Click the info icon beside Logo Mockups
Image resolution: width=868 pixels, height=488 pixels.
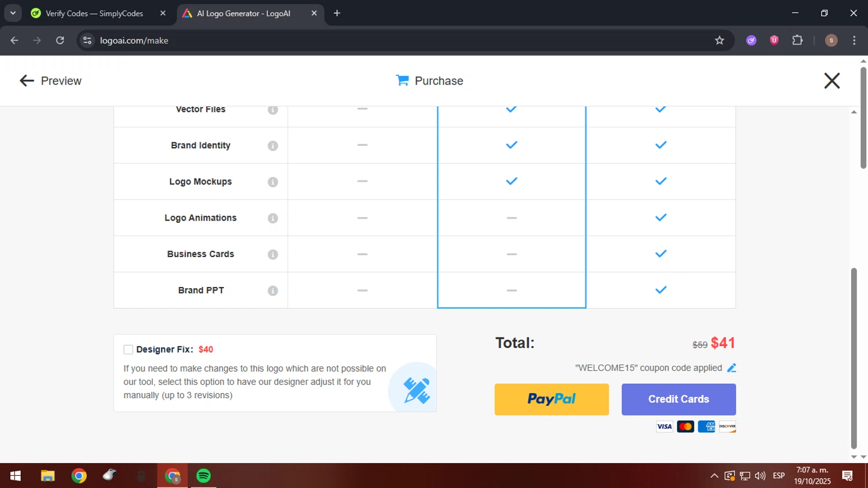tap(273, 182)
